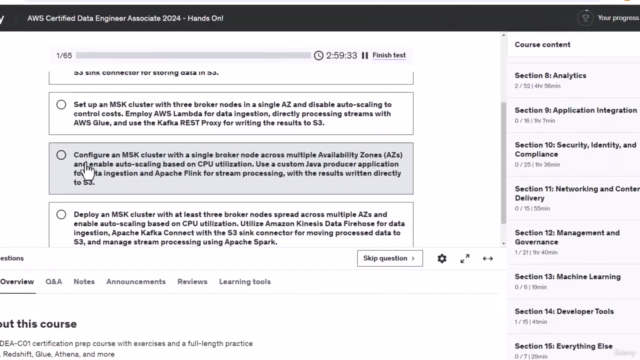The width and height of the screenshot is (640, 360).
Task: Expand Section 12: Management and Governance
Action: click(x=573, y=242)
